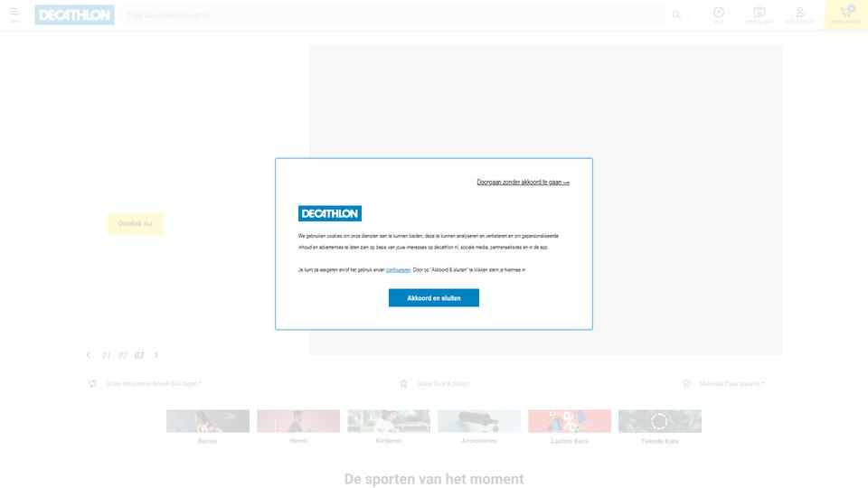Click the 'De sporten van het moment' heading
This screenshot has height=488, width=868.
coord(433,479)
